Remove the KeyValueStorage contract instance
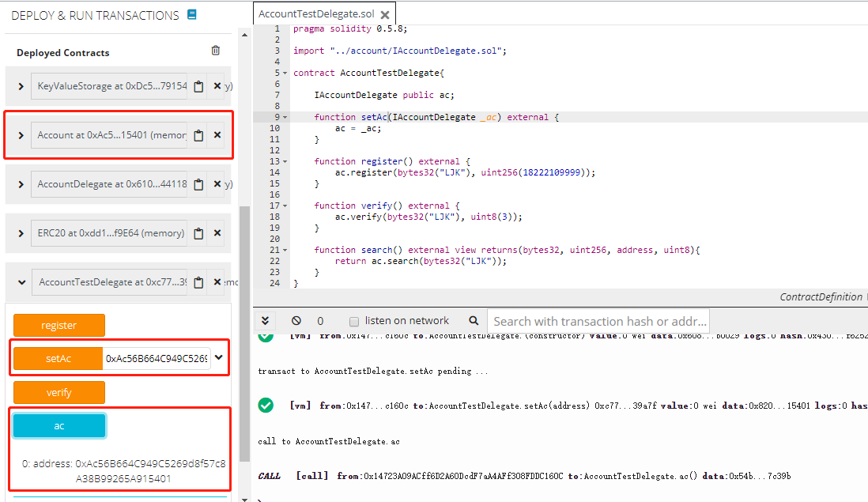Image resolution: width=868 pixels, height=502 pixels. coord(217,86)
